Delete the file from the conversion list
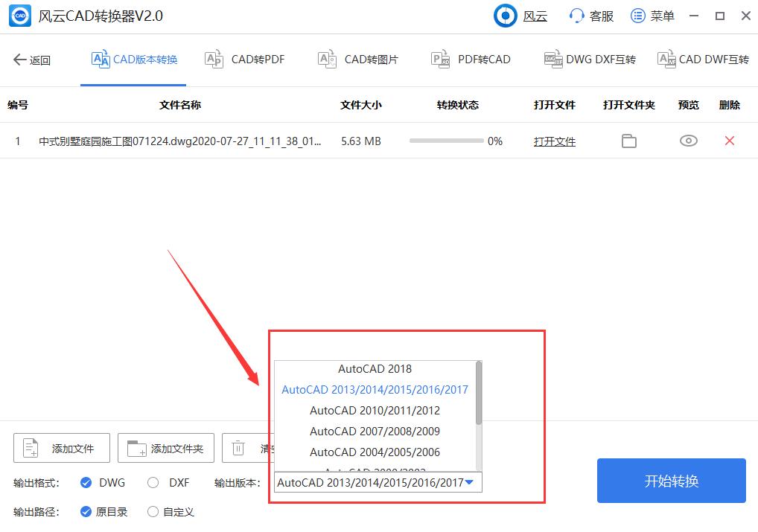Image resolution: width=758 pixels, height=532 pixels. tap(729, 141)
